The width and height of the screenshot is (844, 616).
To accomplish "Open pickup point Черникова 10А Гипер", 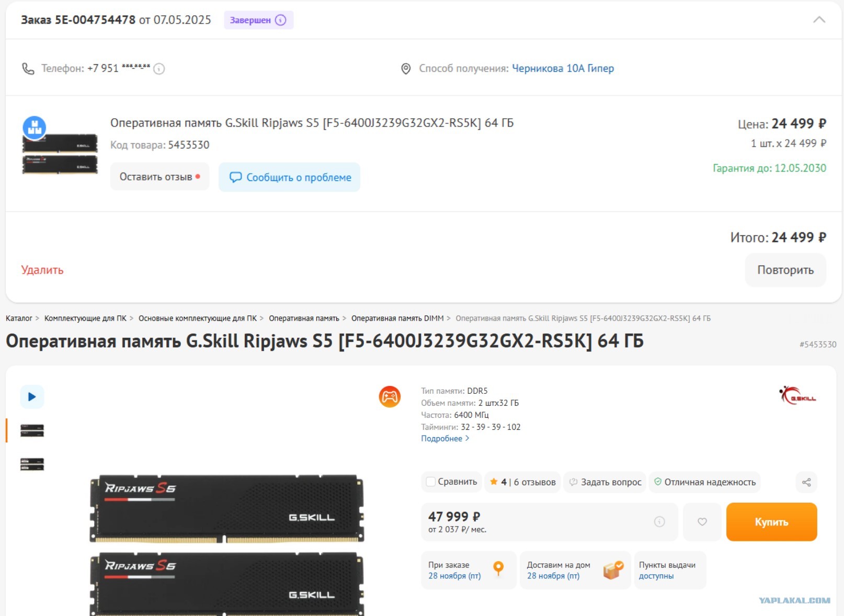I will click(x=563, y=68).
